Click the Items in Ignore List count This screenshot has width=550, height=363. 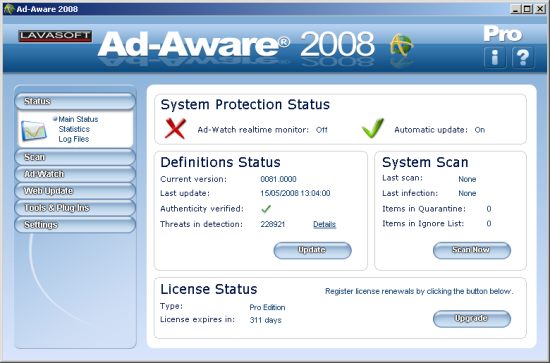489,224
